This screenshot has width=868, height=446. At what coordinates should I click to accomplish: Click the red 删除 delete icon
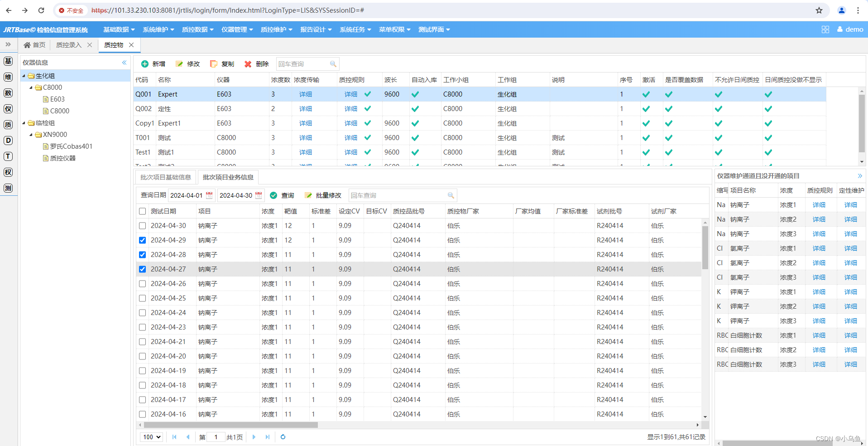248,64
